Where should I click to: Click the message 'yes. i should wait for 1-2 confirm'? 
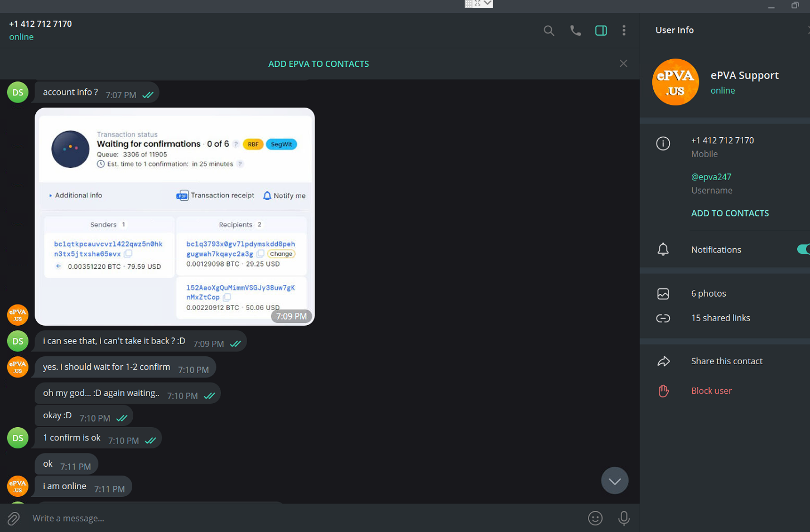pyautogui.click(x=126, y=367)
